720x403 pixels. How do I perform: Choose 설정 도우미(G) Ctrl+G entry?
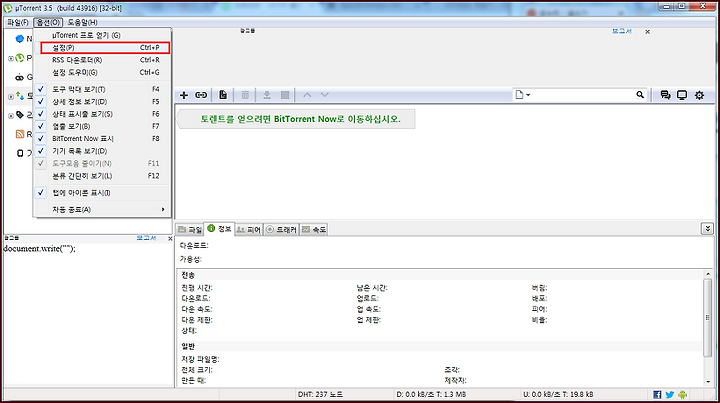[x=102, y=73]
